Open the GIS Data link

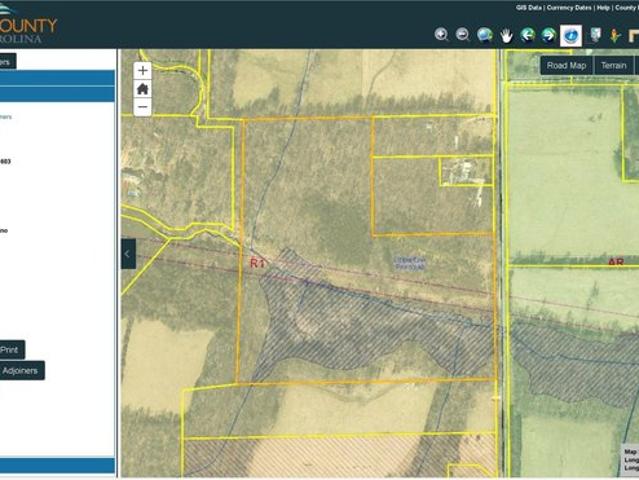click(x=529, y=7)
